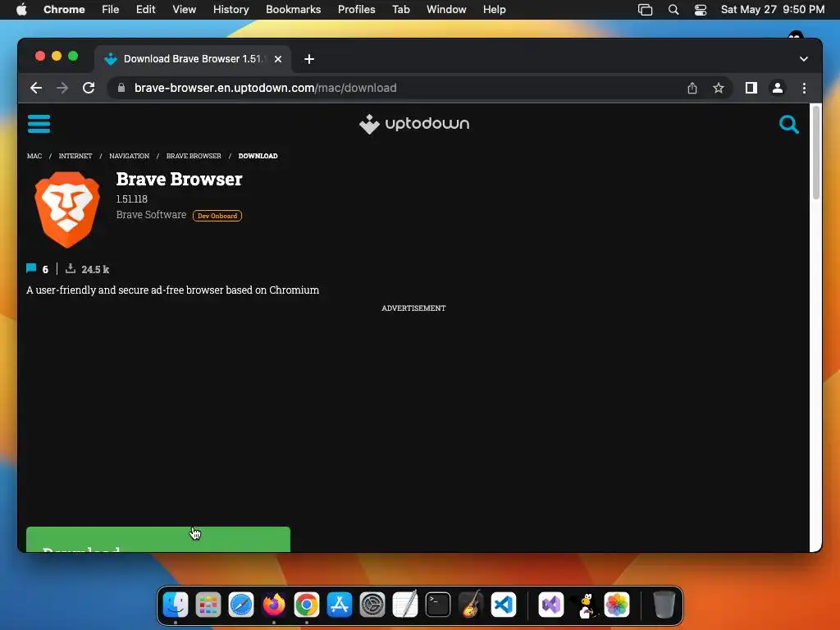The height and width of the screenshot is (630, 840).
Task: Select the Download Brave Browser tab
Action: coord(193,59)
